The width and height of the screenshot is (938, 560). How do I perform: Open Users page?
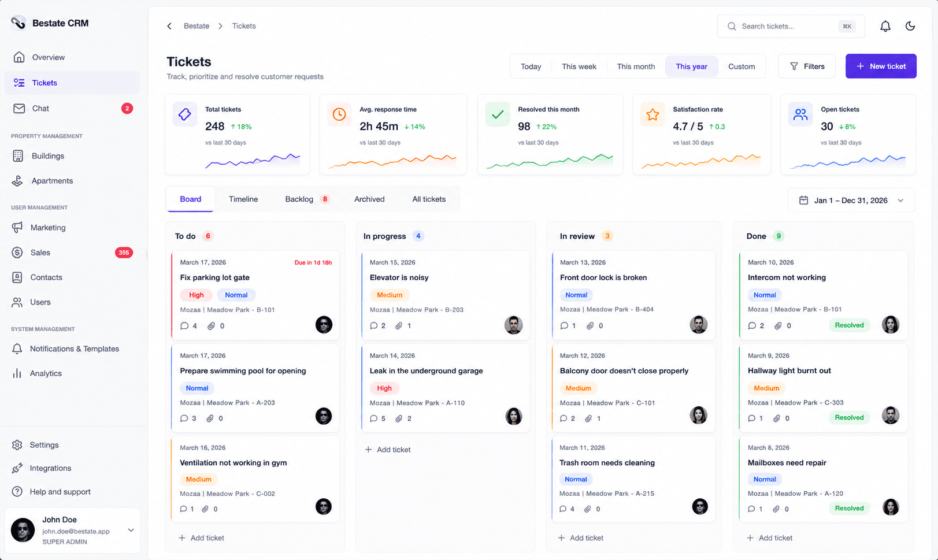coord(72,302)
